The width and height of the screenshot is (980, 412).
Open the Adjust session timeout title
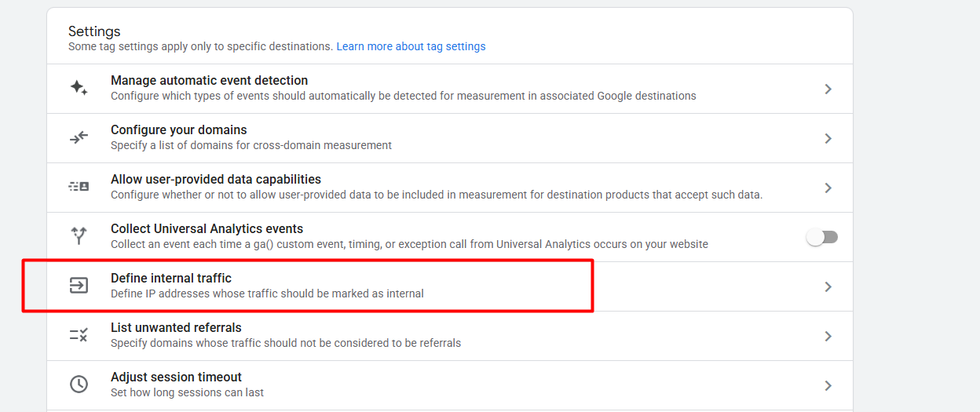(176, 377)
